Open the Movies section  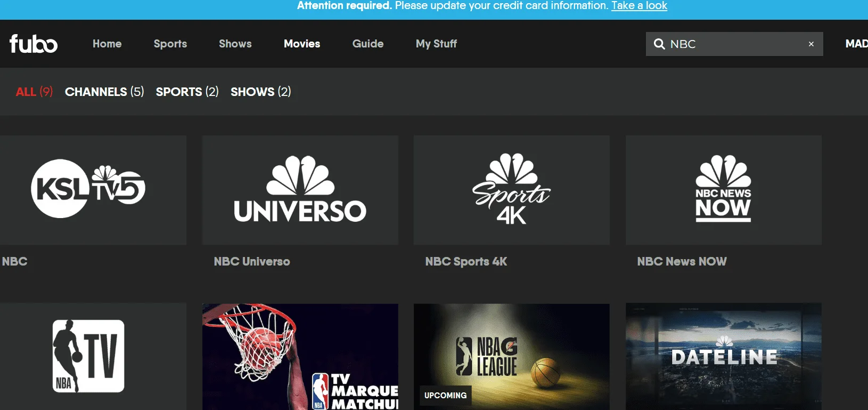302,44
